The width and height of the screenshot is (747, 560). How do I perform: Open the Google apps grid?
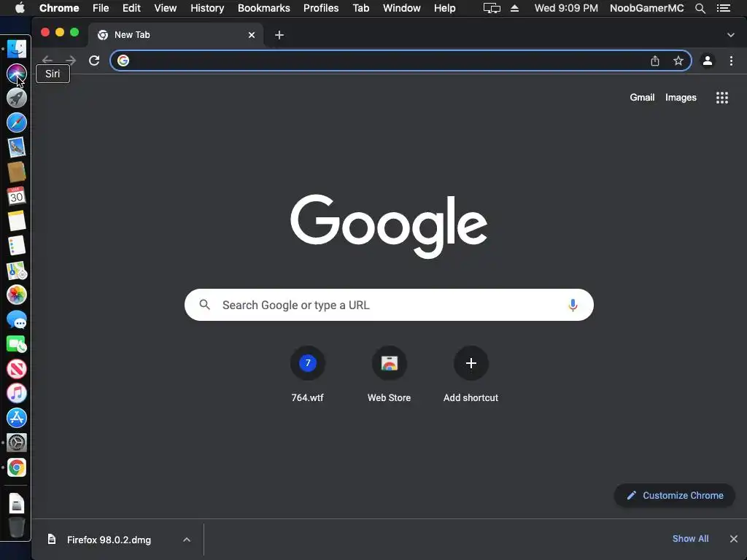tap(721, 98)
